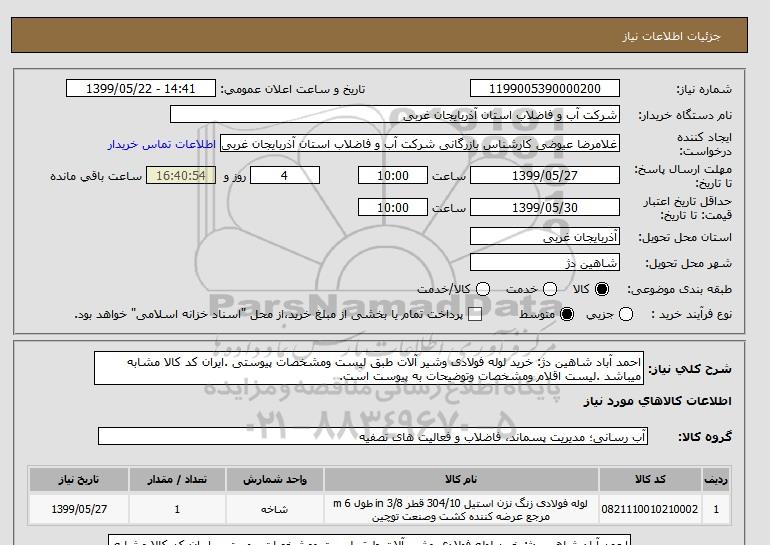Click the response deadline time 10:00 field

point(393,175)
